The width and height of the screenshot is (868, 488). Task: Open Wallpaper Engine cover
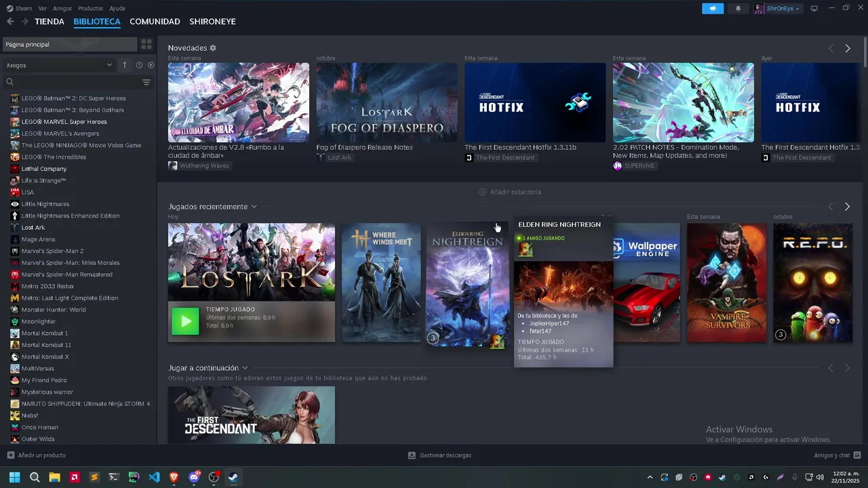[x=646, y=283]
